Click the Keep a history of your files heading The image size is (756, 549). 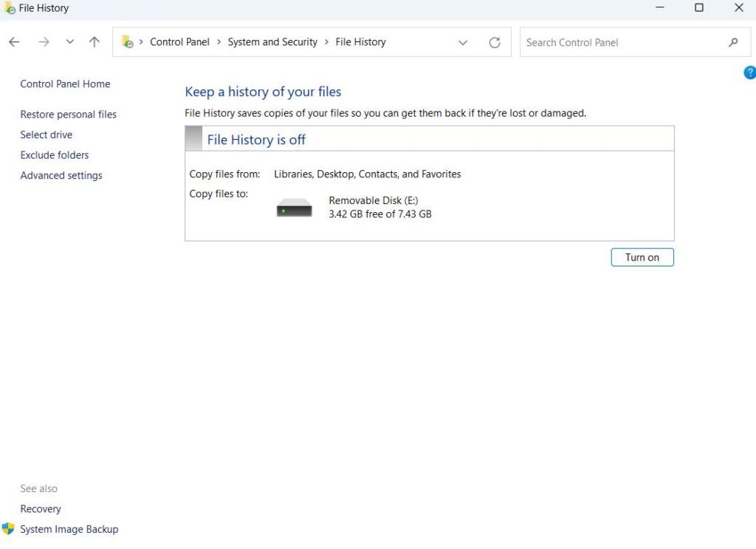pos(263,92)
